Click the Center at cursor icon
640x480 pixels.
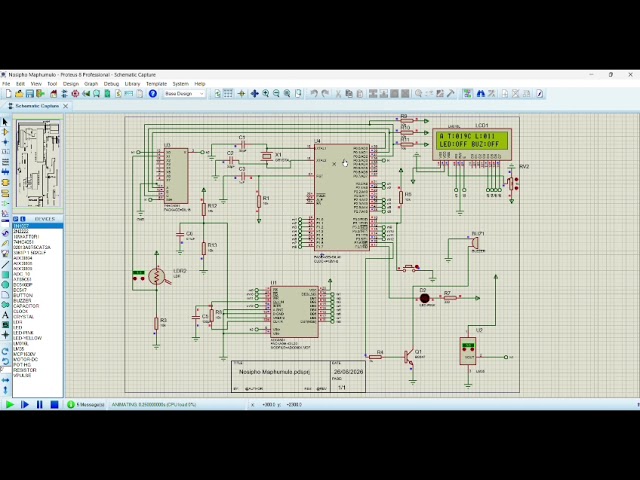tap(254, 94)
